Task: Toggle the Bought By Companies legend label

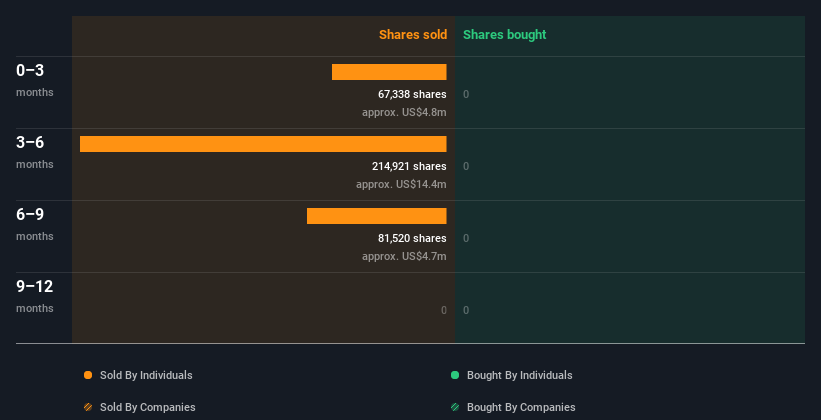Action: 521,407
